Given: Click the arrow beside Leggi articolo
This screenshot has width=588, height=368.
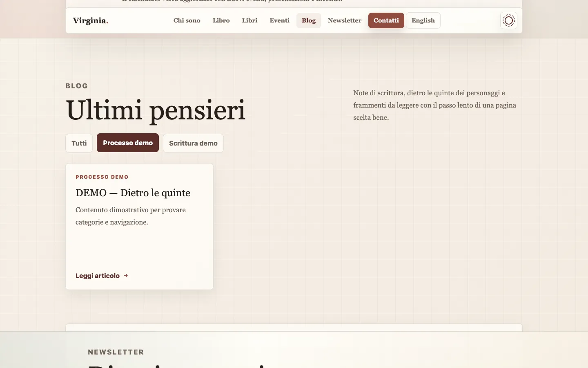Looking at the screenshot, I should [126, 276].
